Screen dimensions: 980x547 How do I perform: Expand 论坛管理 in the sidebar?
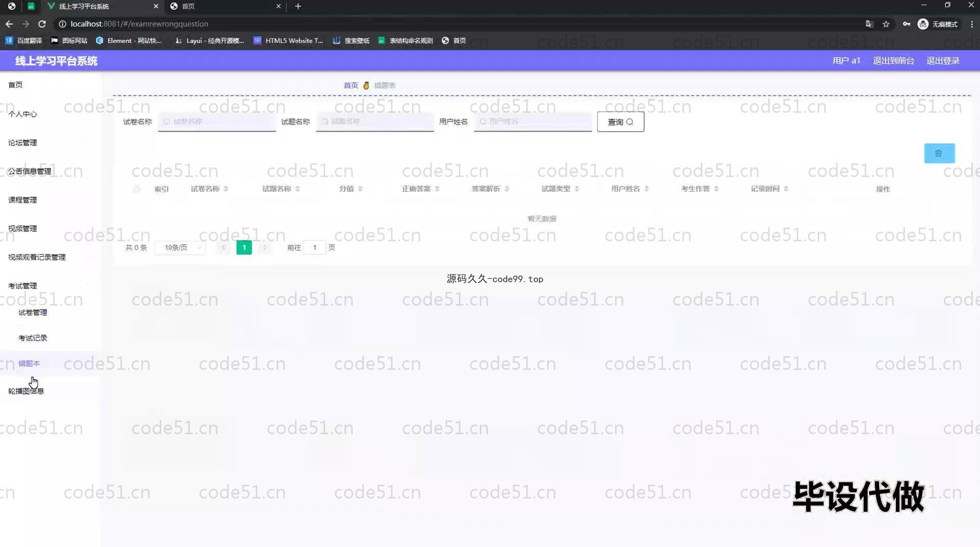pyautogui.click(x=50, y=142)
